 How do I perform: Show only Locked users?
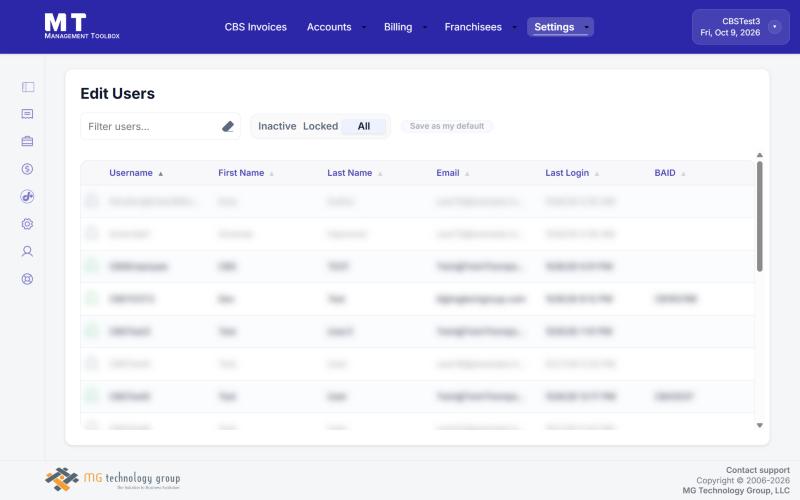(320, 126)
